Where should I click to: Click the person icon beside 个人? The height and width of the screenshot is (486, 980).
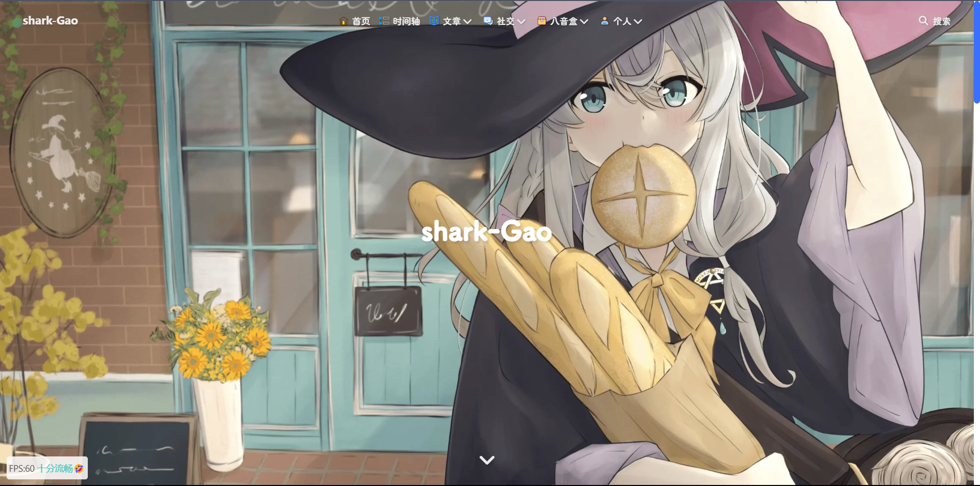tap(604, 21)
